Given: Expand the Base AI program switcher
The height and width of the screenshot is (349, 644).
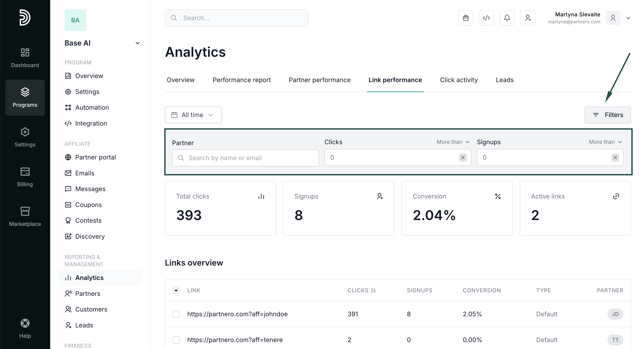Looking at the screenshot, I should tap(137, 43).
